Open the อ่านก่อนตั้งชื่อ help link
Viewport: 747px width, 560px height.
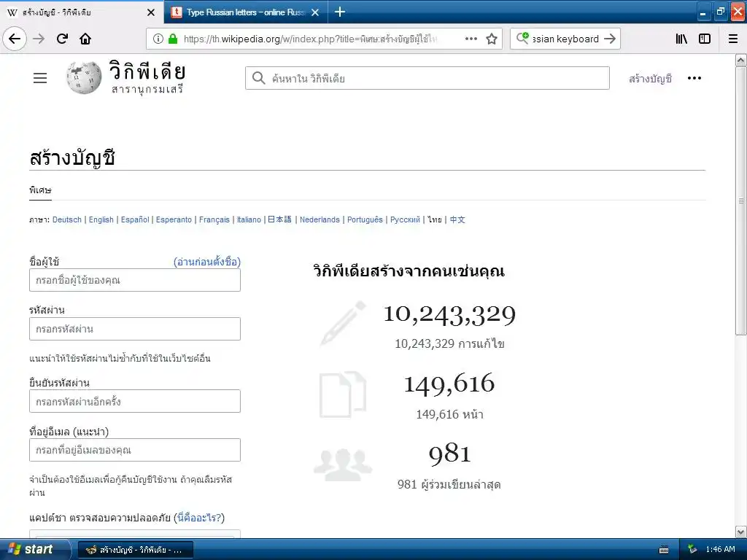(x=207, y=262)
